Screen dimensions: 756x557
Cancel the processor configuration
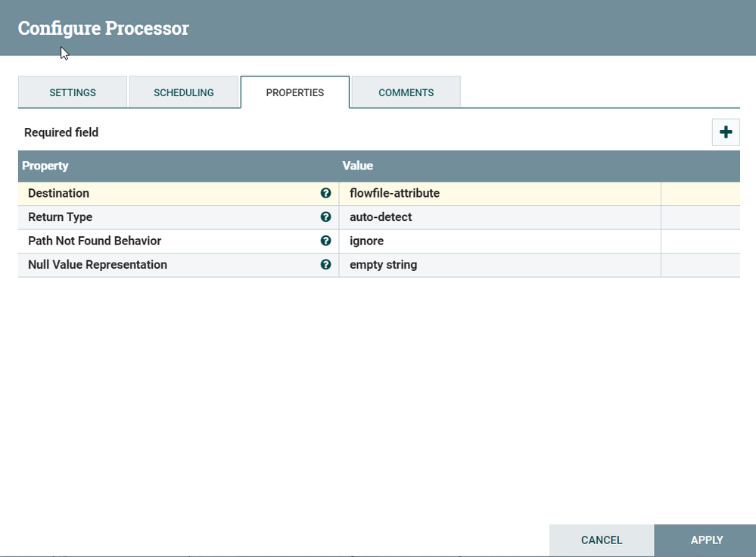pyautogui.click(x=601, y=540)
